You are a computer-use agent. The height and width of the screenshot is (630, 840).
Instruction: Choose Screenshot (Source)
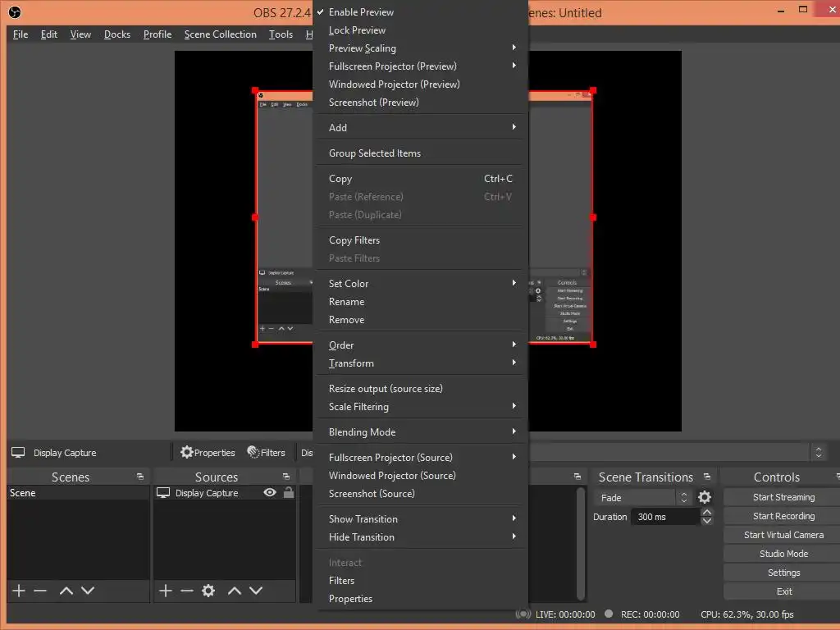[419, 493]
